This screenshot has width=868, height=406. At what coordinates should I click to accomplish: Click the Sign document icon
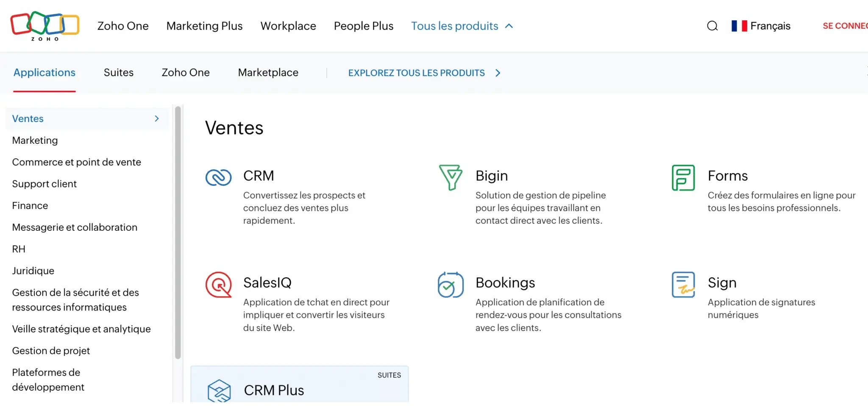point(683,285)
